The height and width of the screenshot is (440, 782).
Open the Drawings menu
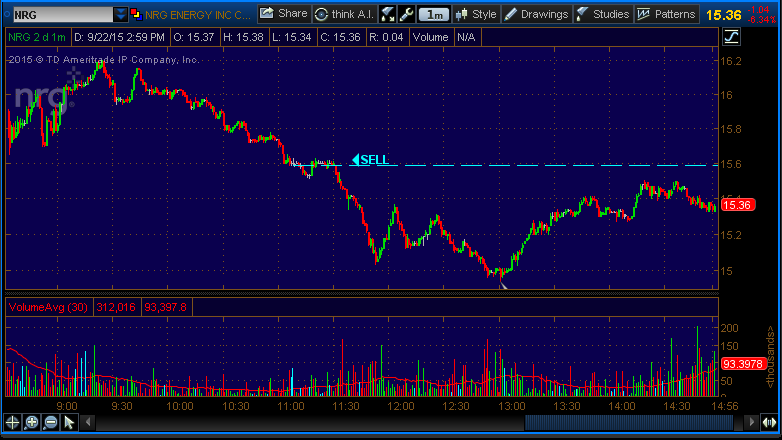point(536,14)
